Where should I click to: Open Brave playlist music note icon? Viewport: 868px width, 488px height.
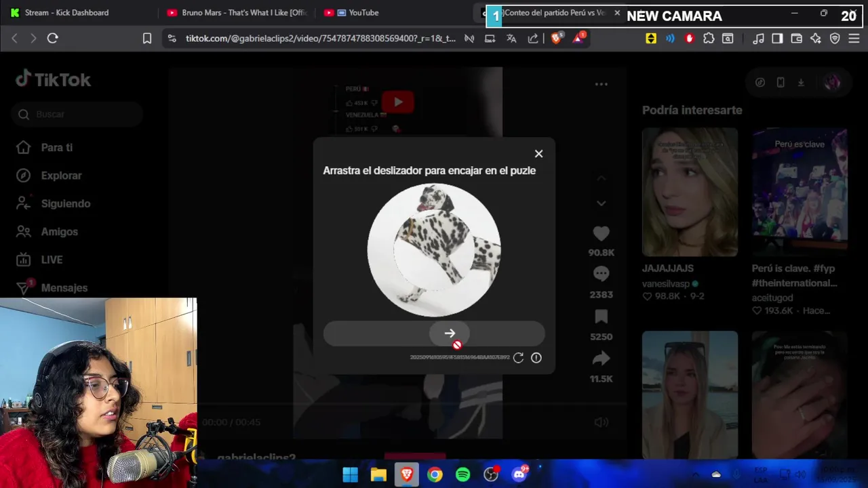click(759, 39)
